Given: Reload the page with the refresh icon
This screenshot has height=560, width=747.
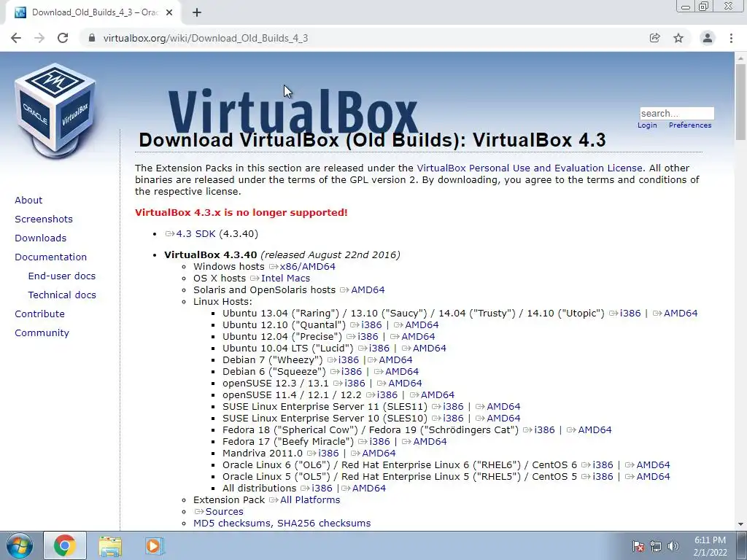Looking at the screenshot, I should [x=63, y=38].
